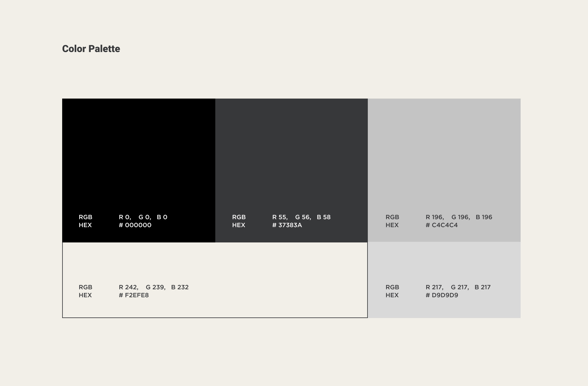Image resolution: width=588 pixels, height=386 pixels.
Task: Click the RGB label in the black swatch
Action: point(85,217)
